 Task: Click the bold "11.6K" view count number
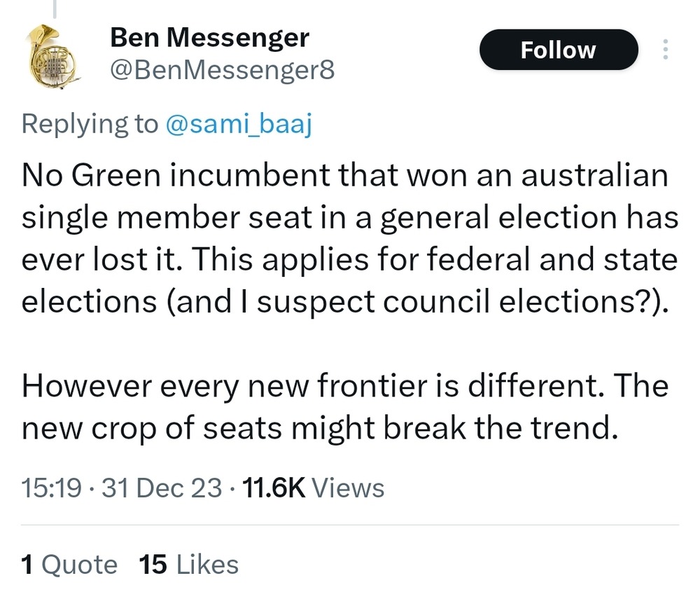point(273,488)
